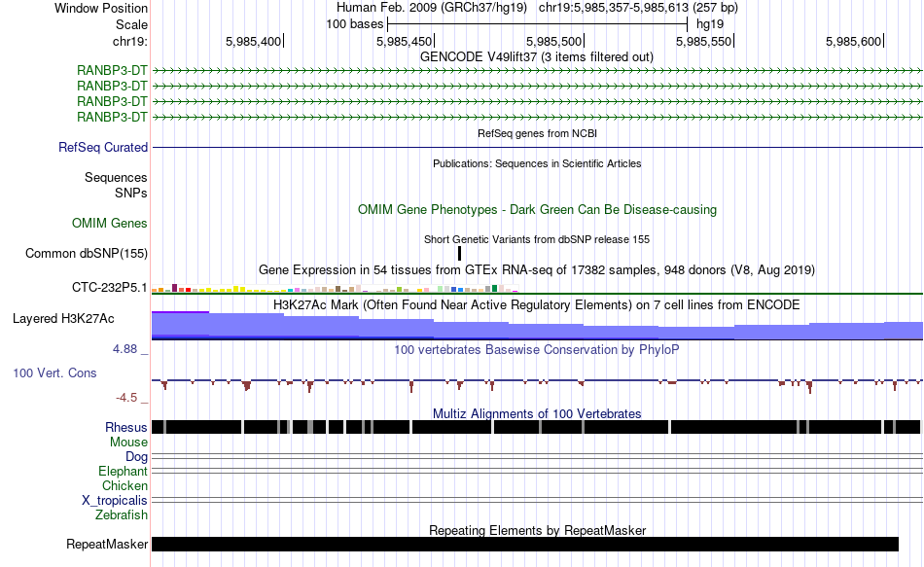Screen dimensions: 924x567
Task: Click the Common dbSNP(155) label
Action: (x=86, y=254)
